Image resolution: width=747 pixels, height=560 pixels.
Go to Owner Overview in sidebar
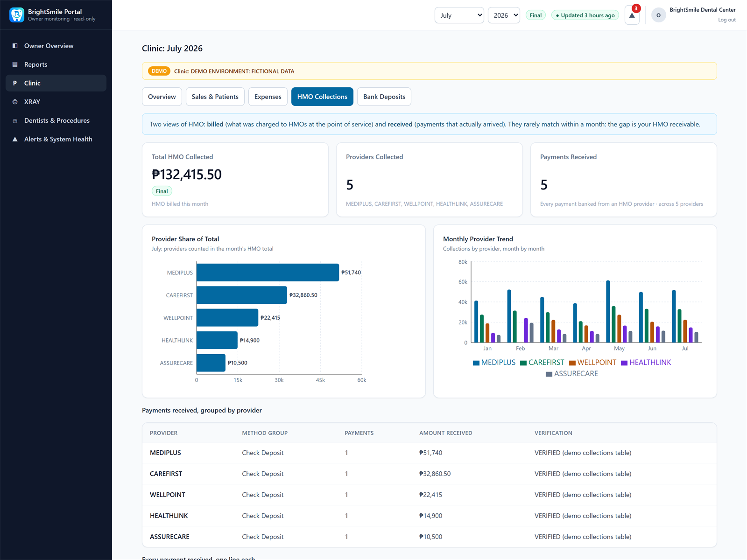pyautogui.click(x=56, y=46)
